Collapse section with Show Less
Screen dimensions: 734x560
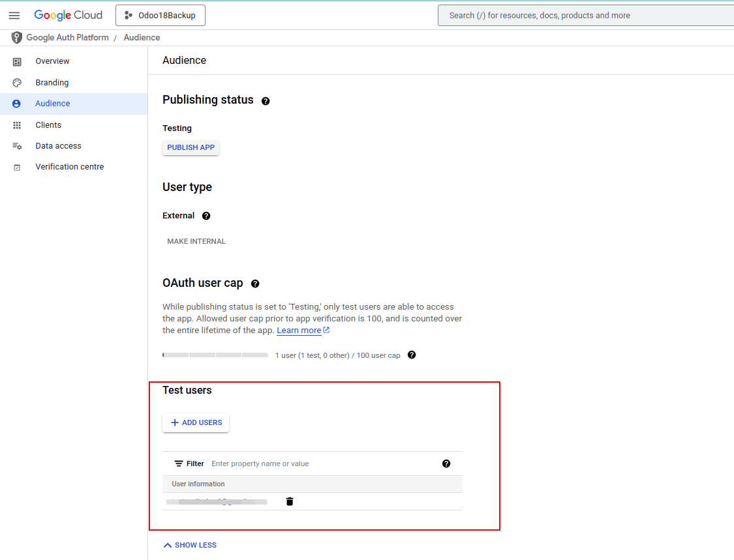[x=190, y=545]
